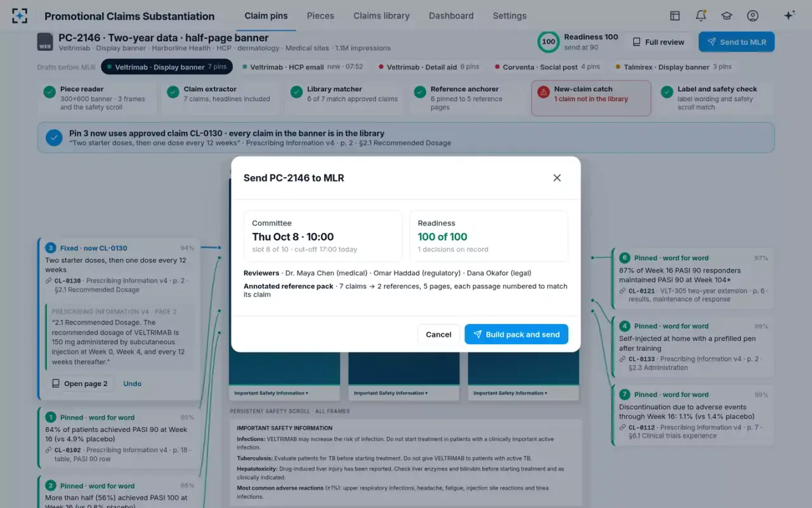The width and height of the screenshot is (812, 508).
Task: Toggle the Claim extractor check mark
Action: click(173, 92)
